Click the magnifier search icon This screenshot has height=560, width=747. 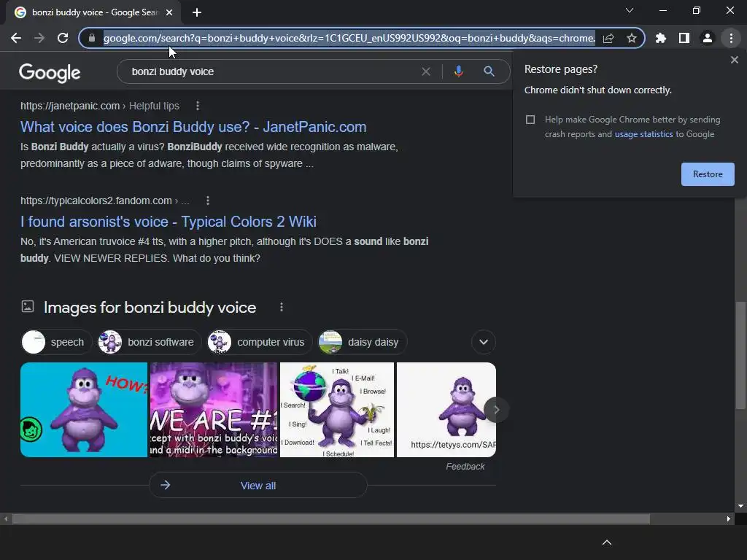[x=489, y=71]
